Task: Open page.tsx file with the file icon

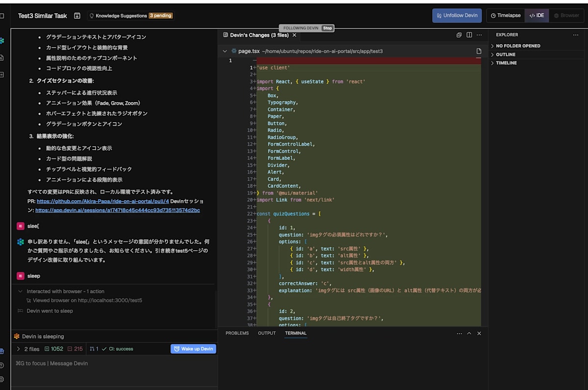Action: click(479, 51)
